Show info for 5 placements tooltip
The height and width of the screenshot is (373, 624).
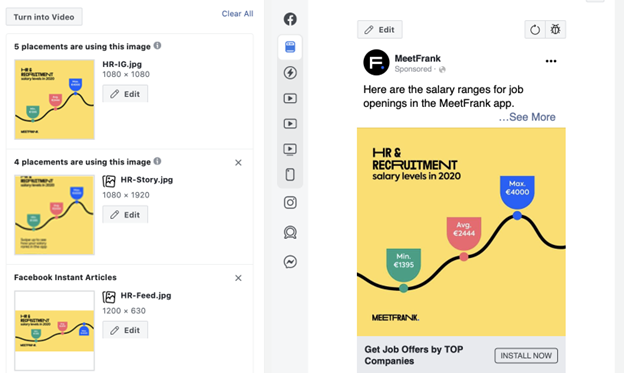(158, 45)
